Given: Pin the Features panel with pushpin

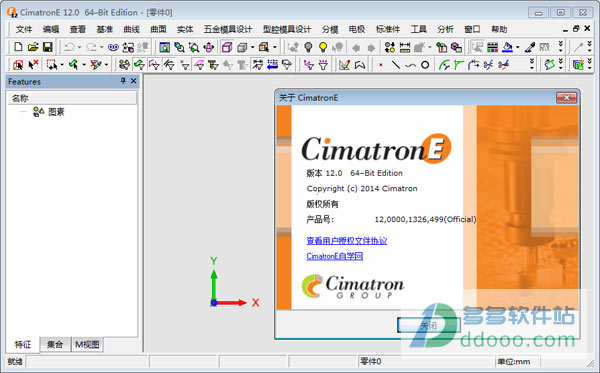Looking at the screenshot, I should [x=123, y=81].
